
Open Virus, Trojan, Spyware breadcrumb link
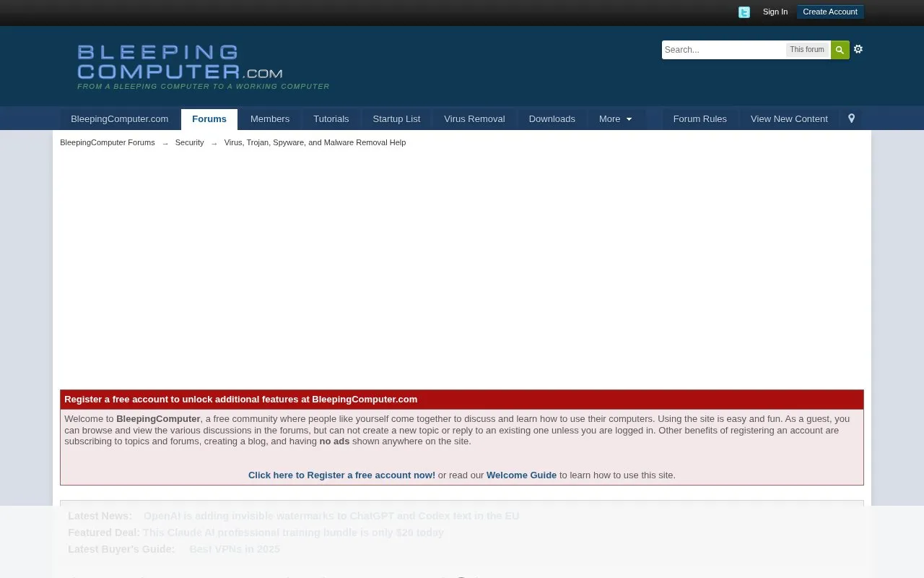click(x=315, y=142)
